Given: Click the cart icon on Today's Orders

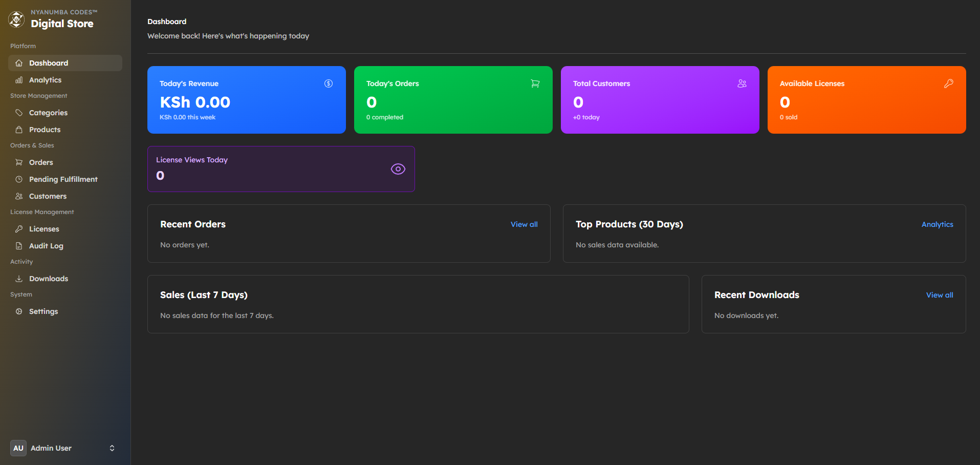Looking at the screenshot, I should [535, 83].
